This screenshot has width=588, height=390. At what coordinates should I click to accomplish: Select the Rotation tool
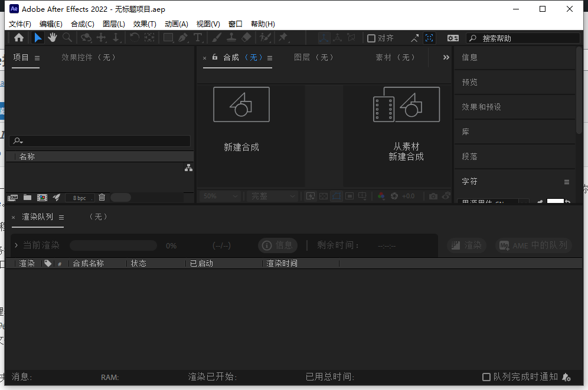(x=134, y=37)
